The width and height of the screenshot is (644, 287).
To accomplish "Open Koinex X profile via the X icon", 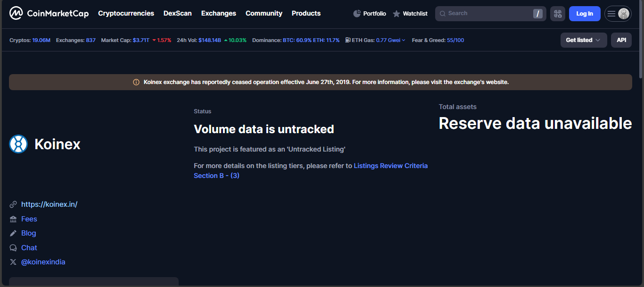I will click(13, 262).
